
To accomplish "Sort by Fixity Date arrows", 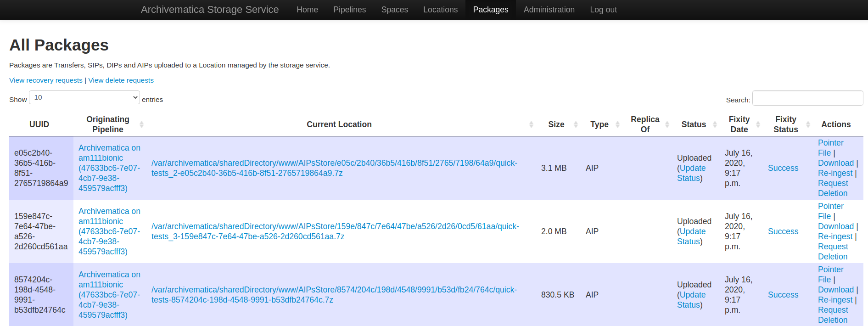I will point(758,124).
